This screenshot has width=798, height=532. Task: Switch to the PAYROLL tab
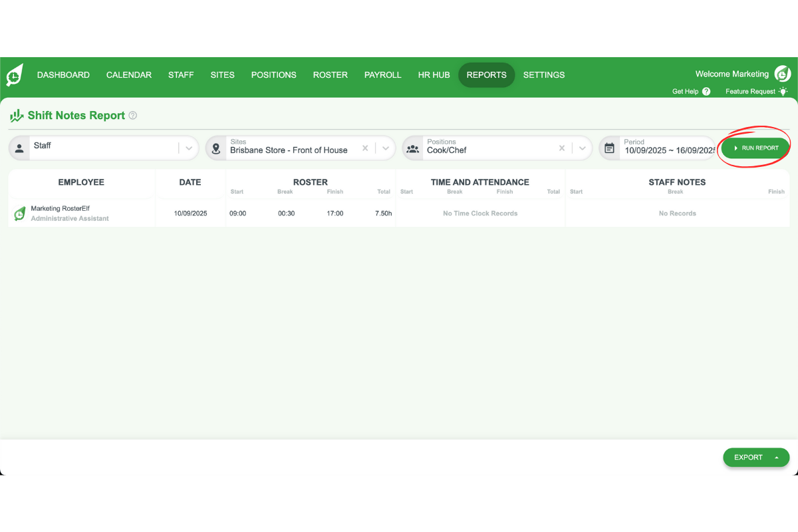tap(382, 74)
